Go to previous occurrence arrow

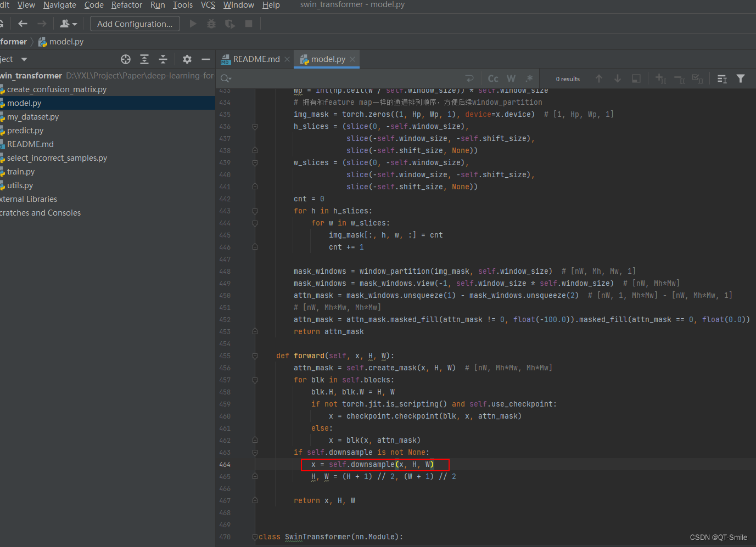pos(599,78)
